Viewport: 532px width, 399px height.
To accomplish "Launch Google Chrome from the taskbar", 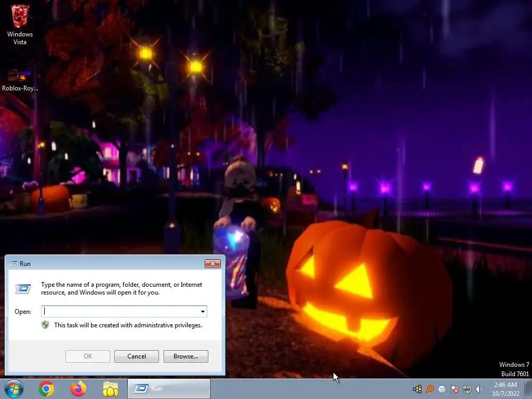I will tap(46, 389).
